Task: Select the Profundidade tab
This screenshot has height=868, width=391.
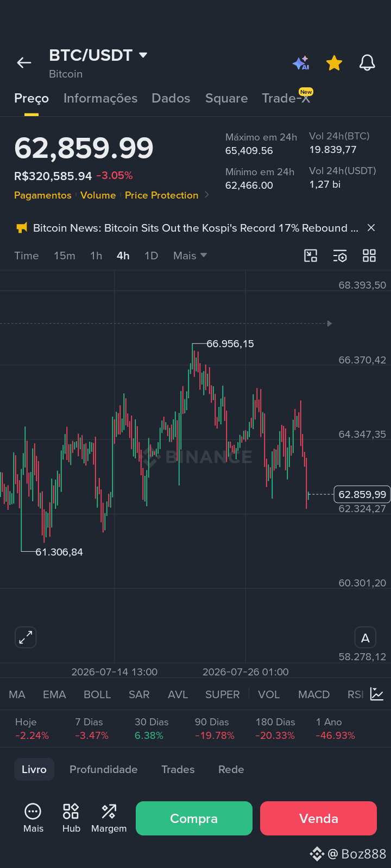Action: point(104,769)
